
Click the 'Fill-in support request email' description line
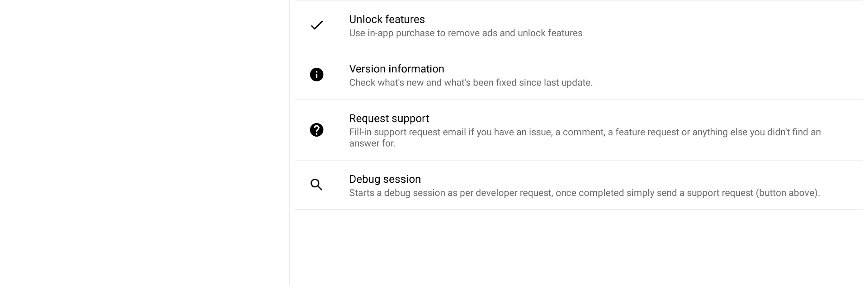(585, 132)
